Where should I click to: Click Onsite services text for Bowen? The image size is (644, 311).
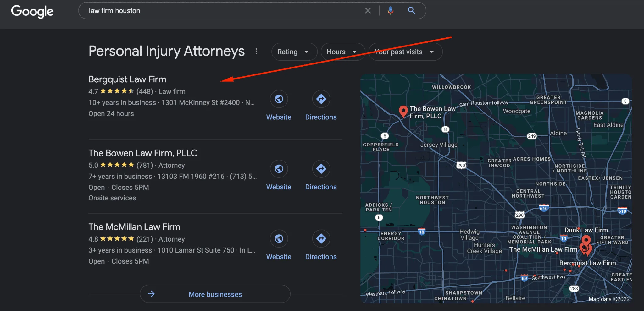click(112, 198)
